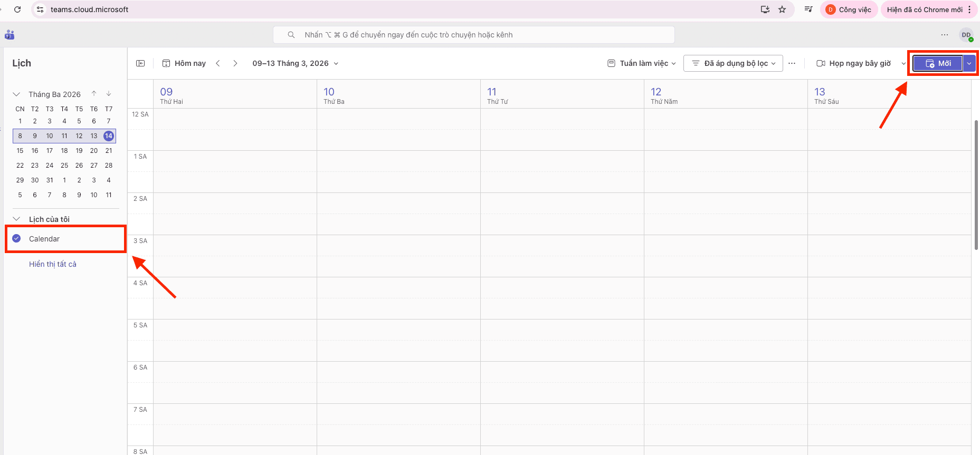Open the media control icon in Chrome's toolbar
The width and height of the screenshot is (980, 455).
click(x=808, y=9)
